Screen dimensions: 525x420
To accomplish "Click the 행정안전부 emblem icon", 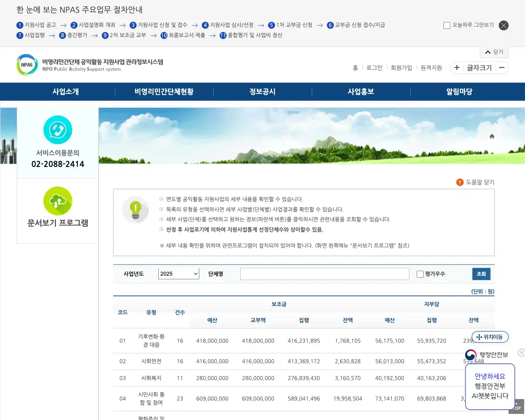I will click(471, 355).
